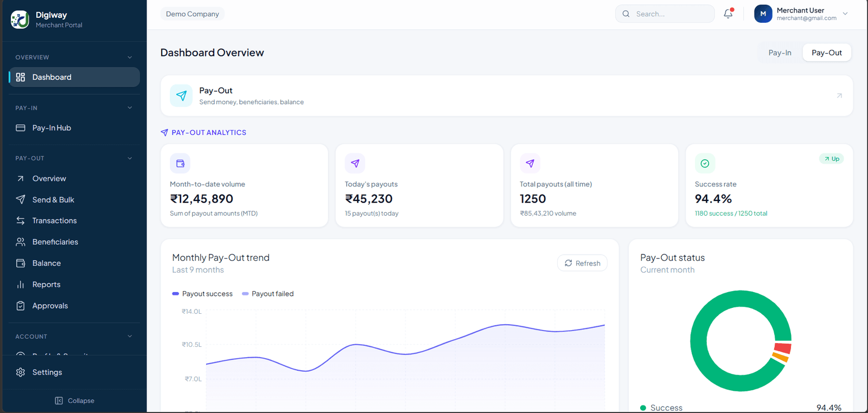Click the Merchant User avatar M

coord(763,14)
